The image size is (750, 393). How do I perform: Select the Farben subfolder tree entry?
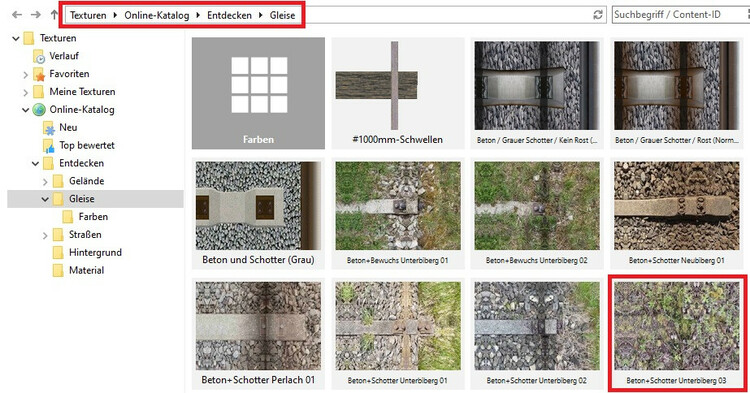(93, 217)
